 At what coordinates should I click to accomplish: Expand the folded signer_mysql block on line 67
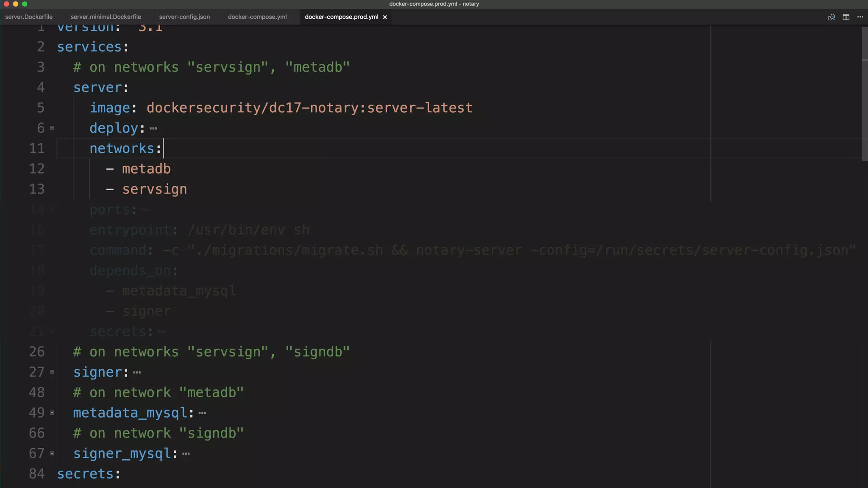tap(52, 453)
